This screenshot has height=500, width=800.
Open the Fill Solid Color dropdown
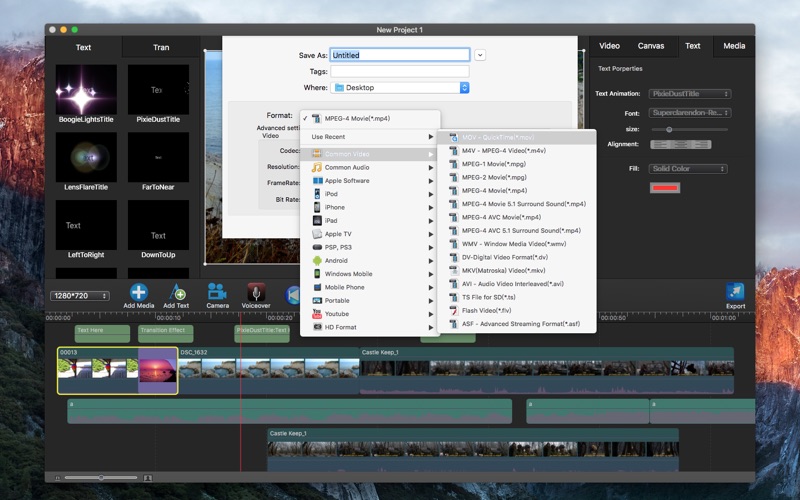pos(688,169)
